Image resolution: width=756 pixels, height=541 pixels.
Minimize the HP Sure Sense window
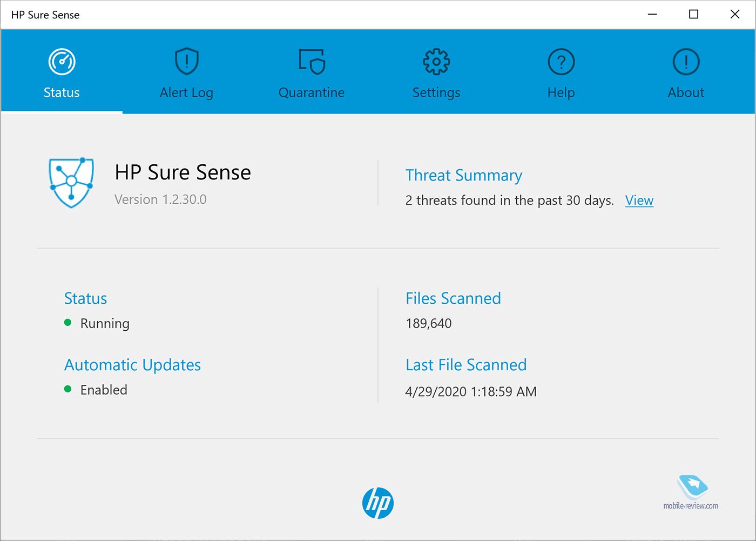coord(652,15)
